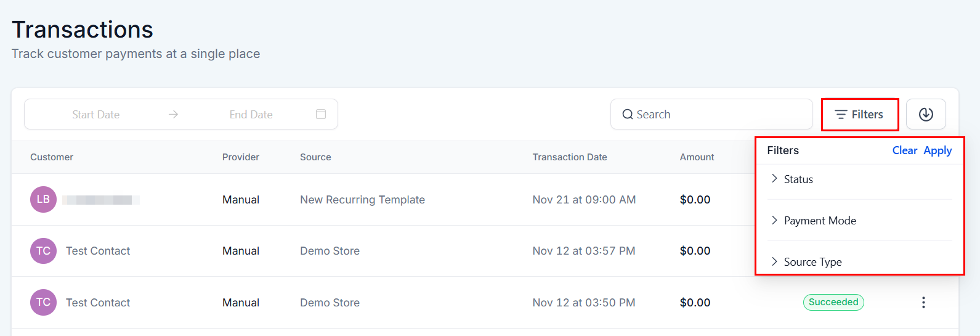Expand the Source Type filter section
This screenshot has height=336, width=980.
812,262
